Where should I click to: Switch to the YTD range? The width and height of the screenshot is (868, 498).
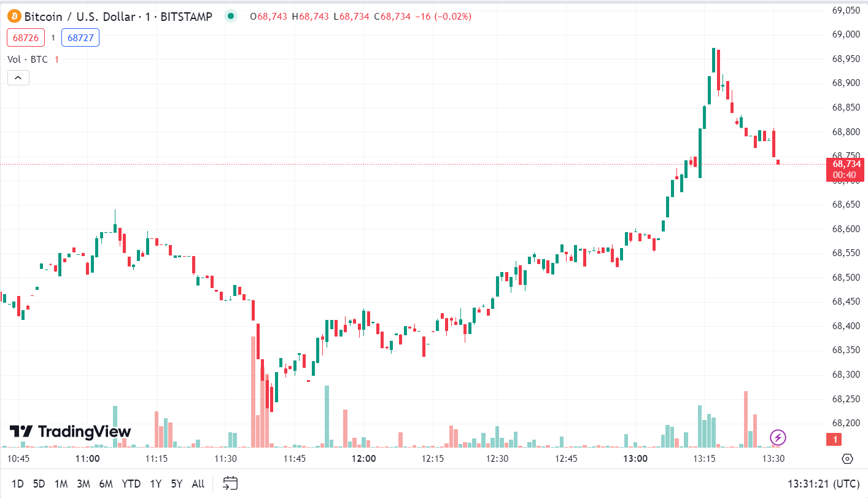coord(131,484)
